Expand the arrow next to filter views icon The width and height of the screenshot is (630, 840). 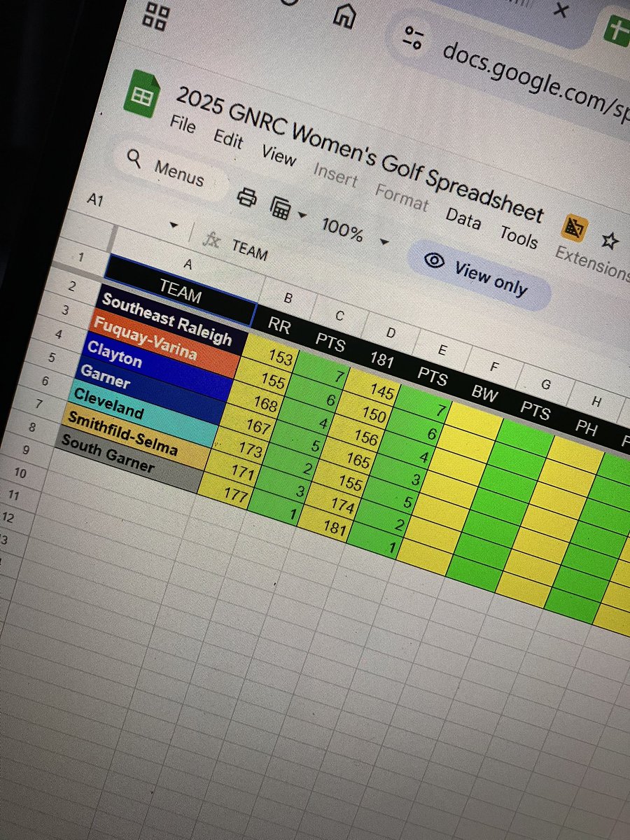coord(302,215)
